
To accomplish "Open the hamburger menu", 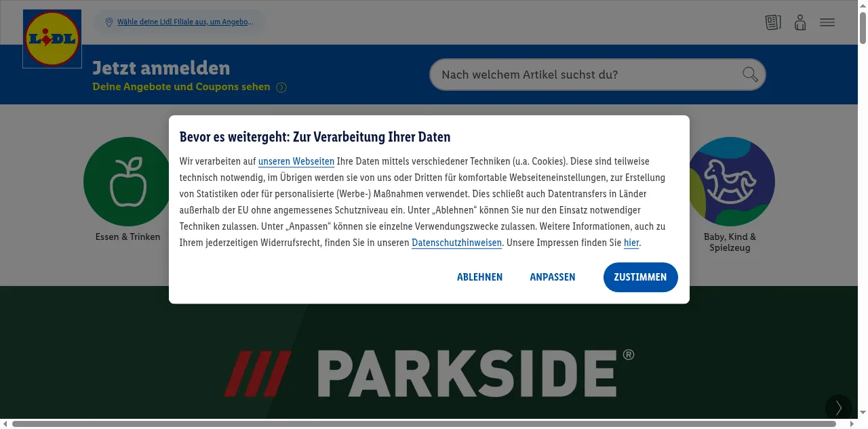I will (827, 22).
